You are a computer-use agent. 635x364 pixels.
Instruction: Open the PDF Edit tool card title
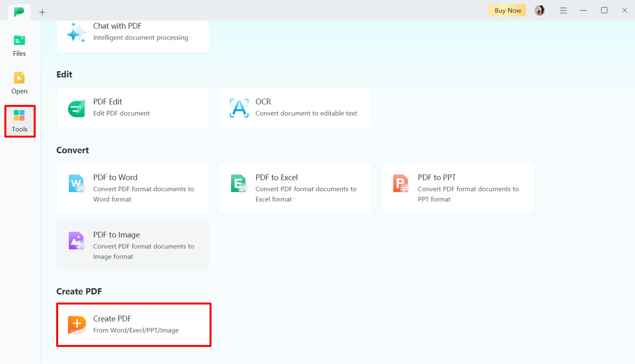pos(107,101)
